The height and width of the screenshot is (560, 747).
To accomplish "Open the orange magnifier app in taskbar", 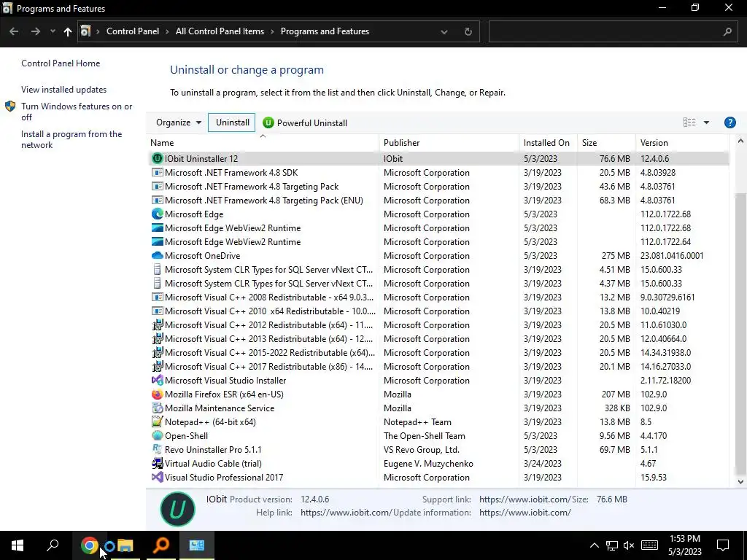I will tap(161, 545).
